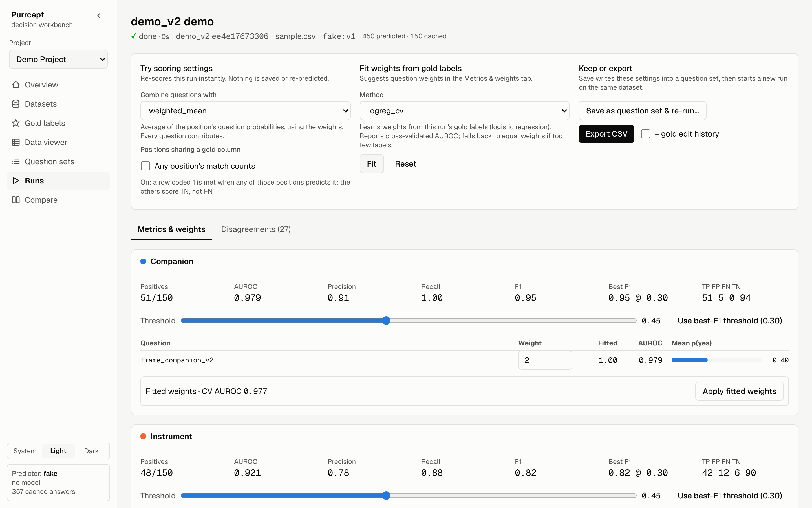Click the Question sets list icon
Screen dimensions: 812x508
point(16,161)
